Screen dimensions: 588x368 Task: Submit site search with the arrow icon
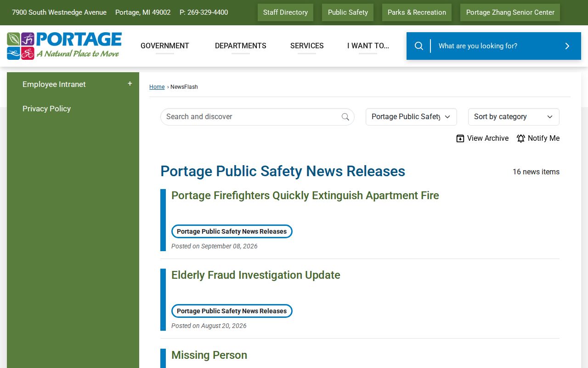point(567,46)
